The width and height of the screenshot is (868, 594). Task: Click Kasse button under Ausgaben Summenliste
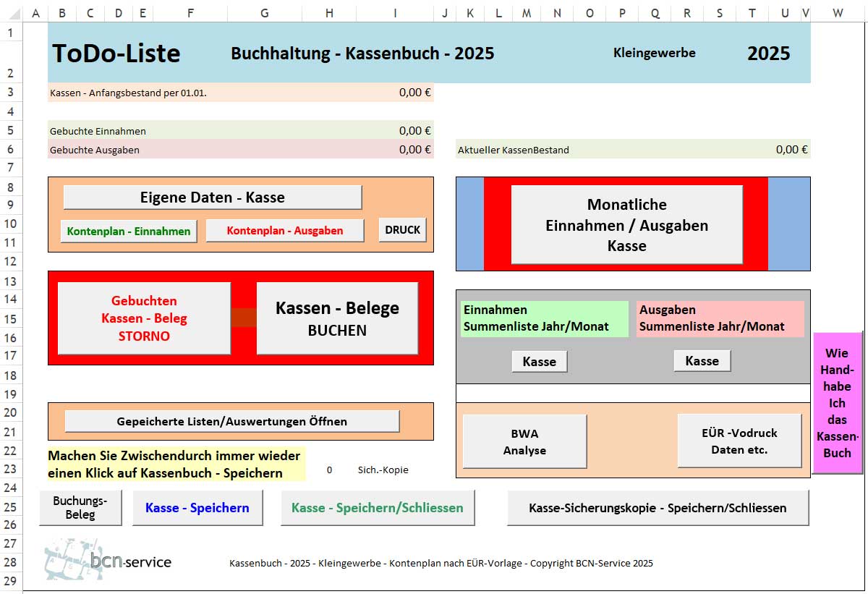tap(702, 360)
